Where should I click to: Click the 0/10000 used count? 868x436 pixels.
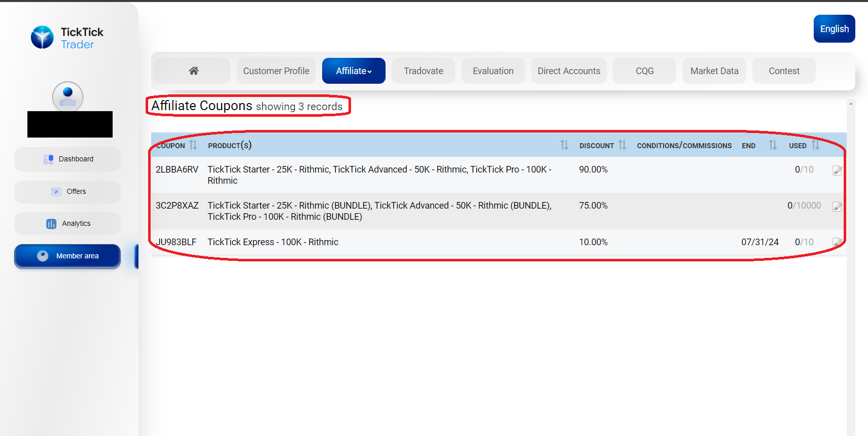coord(804,206)
